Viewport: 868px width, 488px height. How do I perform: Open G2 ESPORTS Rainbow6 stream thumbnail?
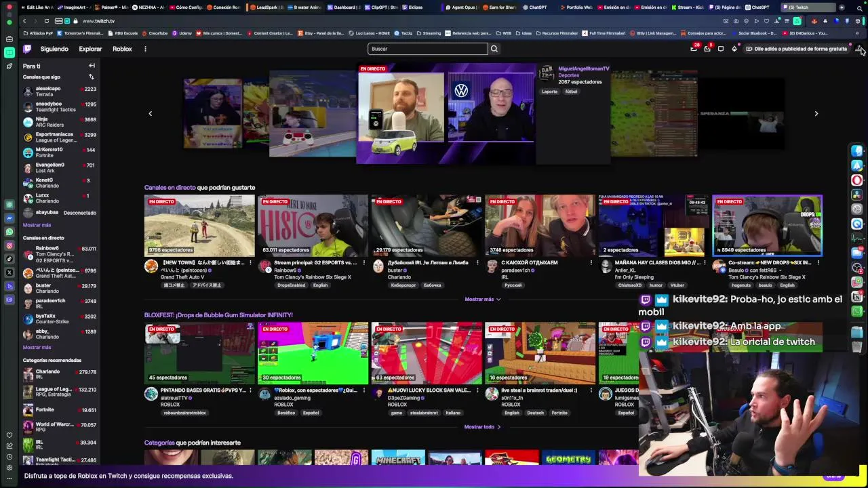point(313,226)
